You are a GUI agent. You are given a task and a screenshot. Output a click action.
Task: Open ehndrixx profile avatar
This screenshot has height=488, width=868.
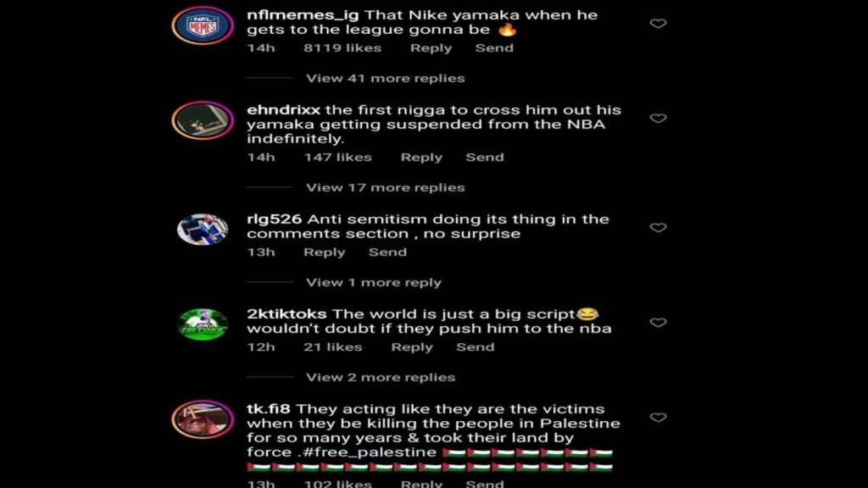pos(203,120)
